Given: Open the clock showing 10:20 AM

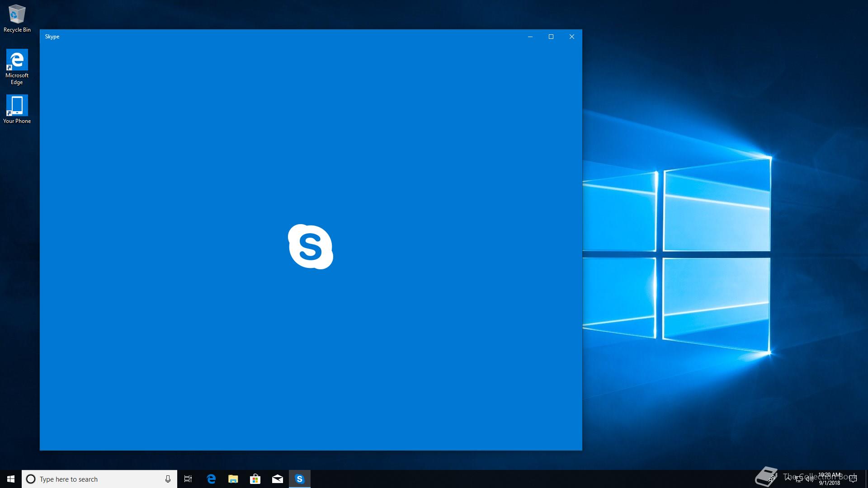Looking at the screenshot, I should pyautogui.click(x=830, y=479).
